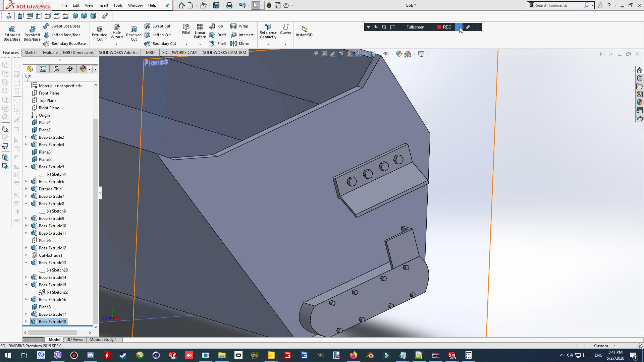Open the Hole Wizard tool
This screenshot has height=362, width=644.
117,31
